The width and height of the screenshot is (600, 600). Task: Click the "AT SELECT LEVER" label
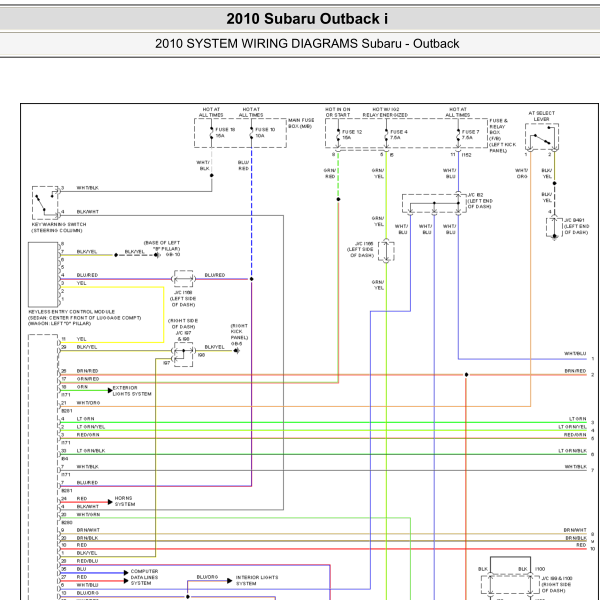[541, 116]
